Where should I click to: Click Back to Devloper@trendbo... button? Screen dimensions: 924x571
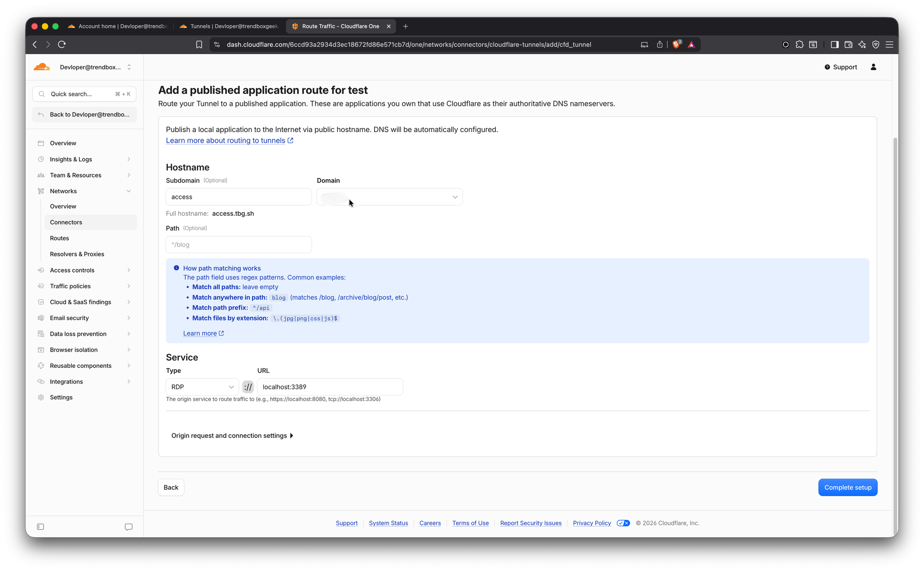point(84,115)
